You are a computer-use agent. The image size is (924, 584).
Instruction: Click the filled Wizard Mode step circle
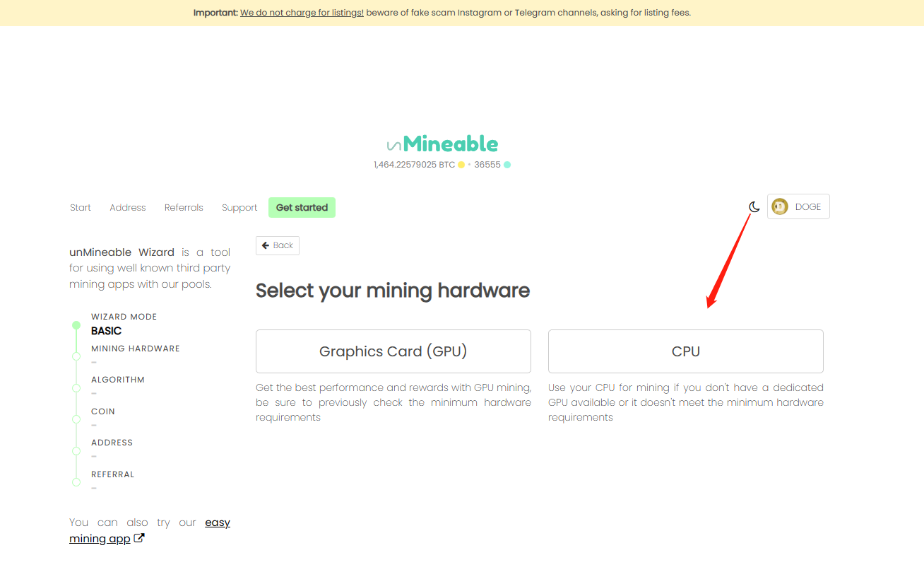76,325
